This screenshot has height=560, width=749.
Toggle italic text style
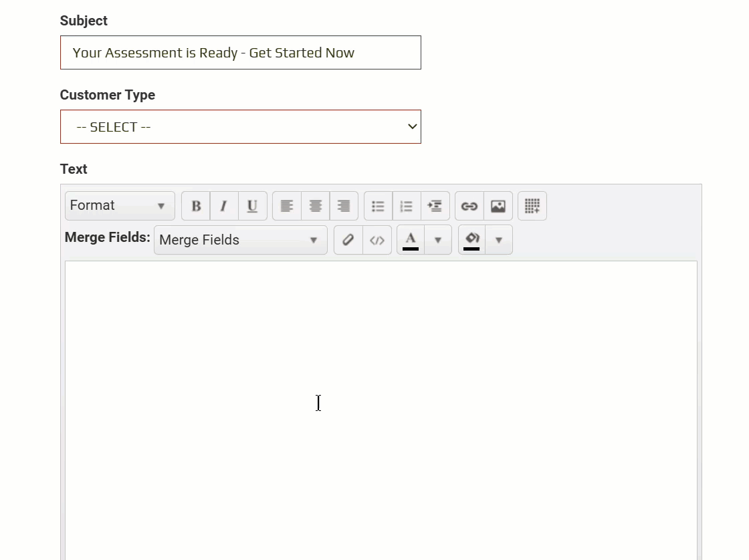pyautogui.click(x=224, y=206)
